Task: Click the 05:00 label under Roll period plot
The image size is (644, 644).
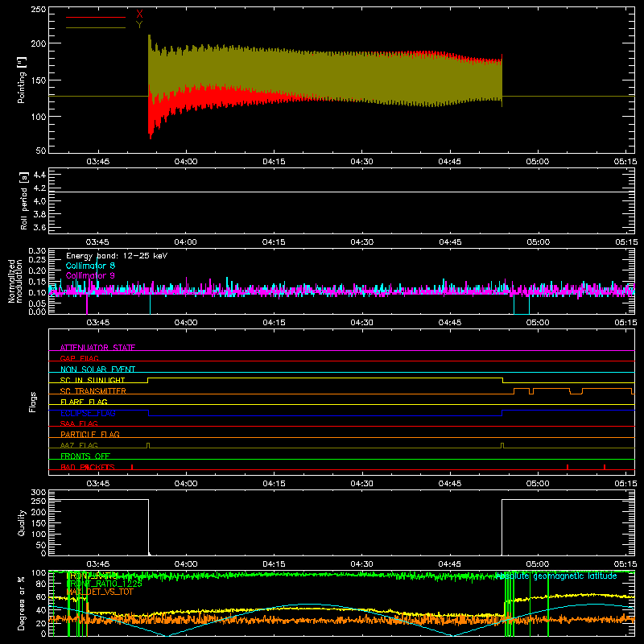Action: pos(538,242)
